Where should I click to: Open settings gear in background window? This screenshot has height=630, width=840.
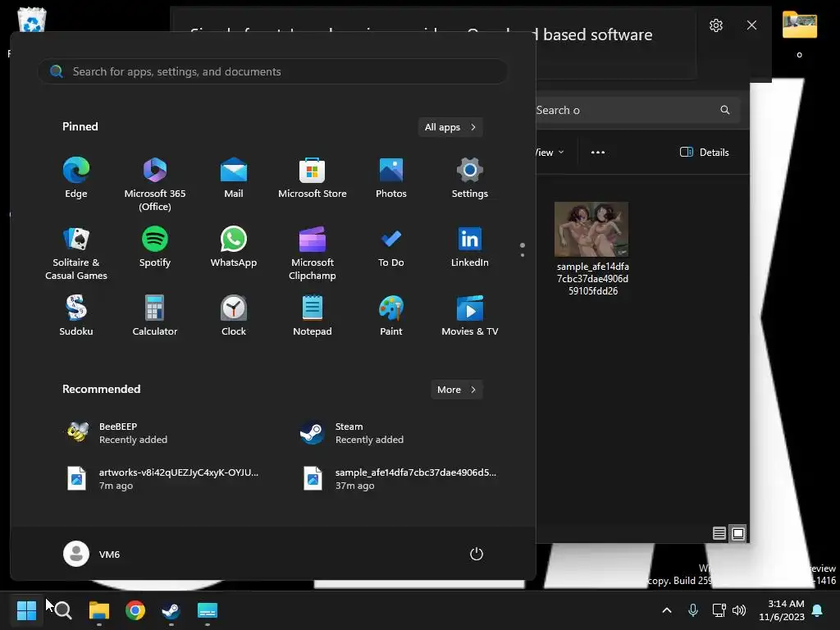[x=716, y=25]
